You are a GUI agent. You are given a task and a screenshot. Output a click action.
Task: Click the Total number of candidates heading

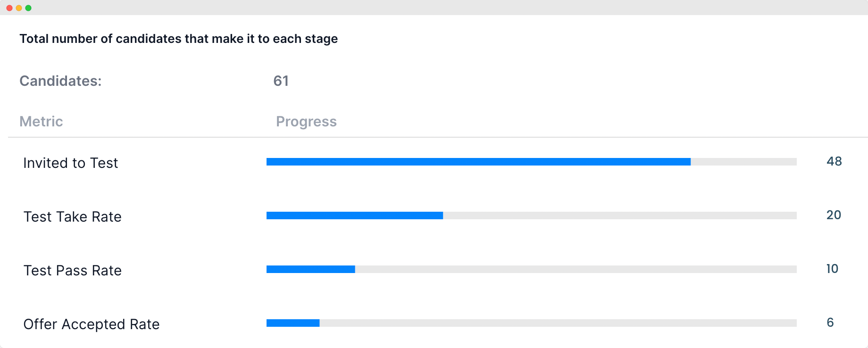[179, 39]
